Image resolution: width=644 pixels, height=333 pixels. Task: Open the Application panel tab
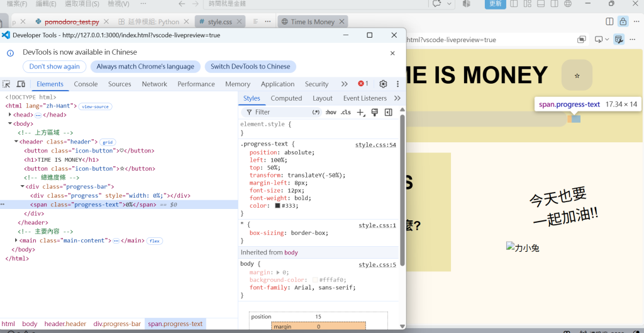click(x=277, y=84)
